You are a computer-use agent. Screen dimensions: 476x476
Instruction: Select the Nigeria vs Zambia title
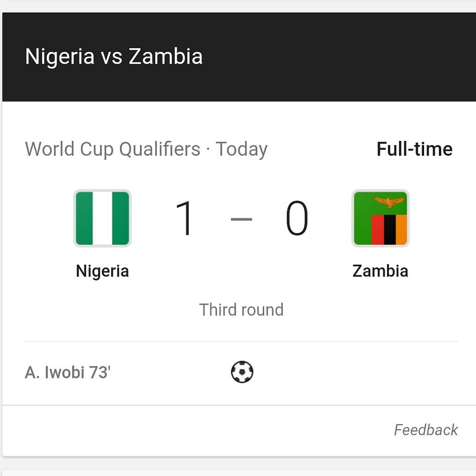[114, 56]
